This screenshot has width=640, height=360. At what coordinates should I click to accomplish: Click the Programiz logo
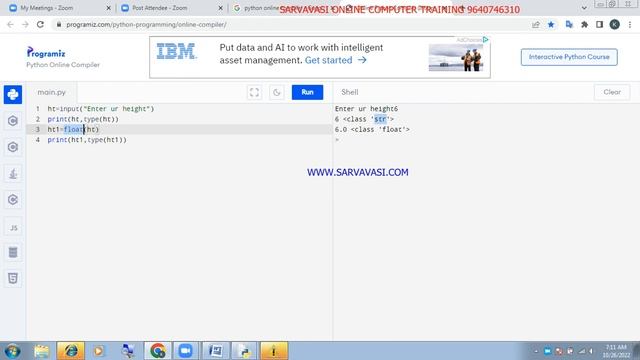[x=46, y=52]
